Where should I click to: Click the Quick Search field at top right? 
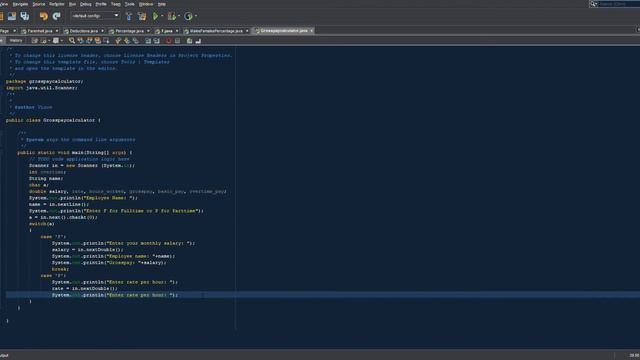[614, 4]
